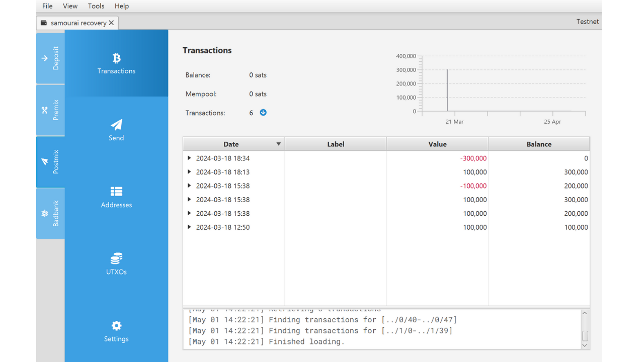This screenshot has height=362, width=644.
Task: Sort the table by Label column header
Action: tap(336, 144)
